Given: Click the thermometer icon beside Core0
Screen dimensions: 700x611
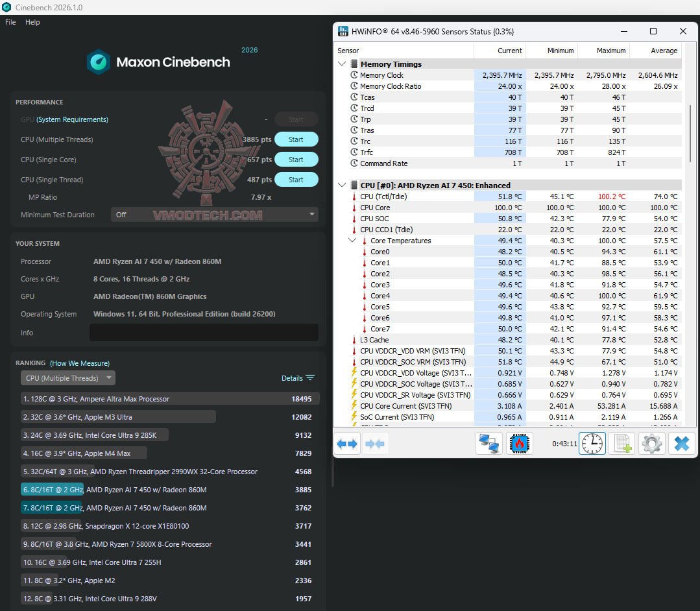Looking at the screenshot, I should [x=365, y=252].
